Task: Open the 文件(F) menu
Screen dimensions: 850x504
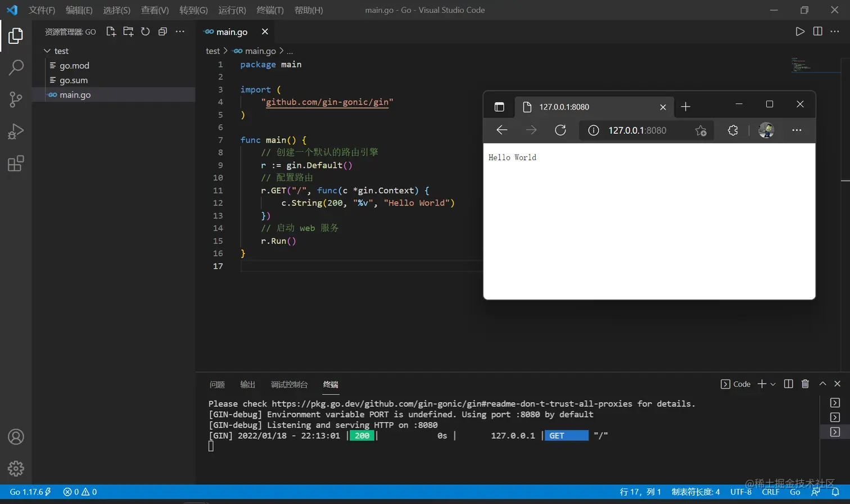Action: click(42, 10)
